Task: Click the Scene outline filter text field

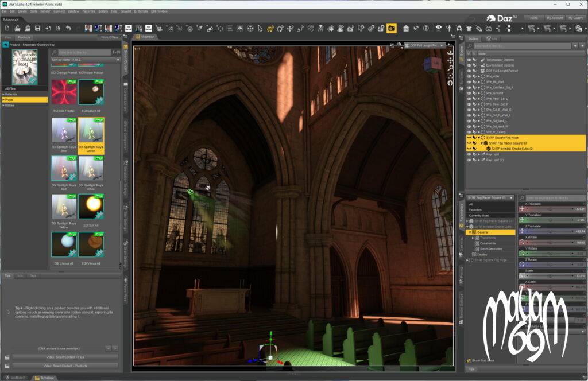Action: [x=522, y=46]
